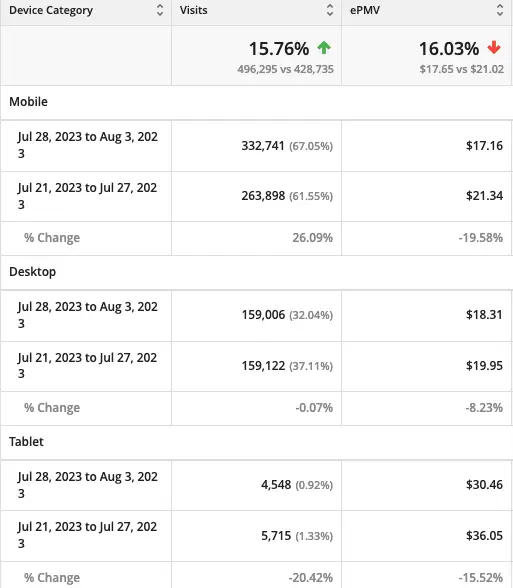513x588 pixels.
Task: Click the Tablet group row
Action: point(256,442)
